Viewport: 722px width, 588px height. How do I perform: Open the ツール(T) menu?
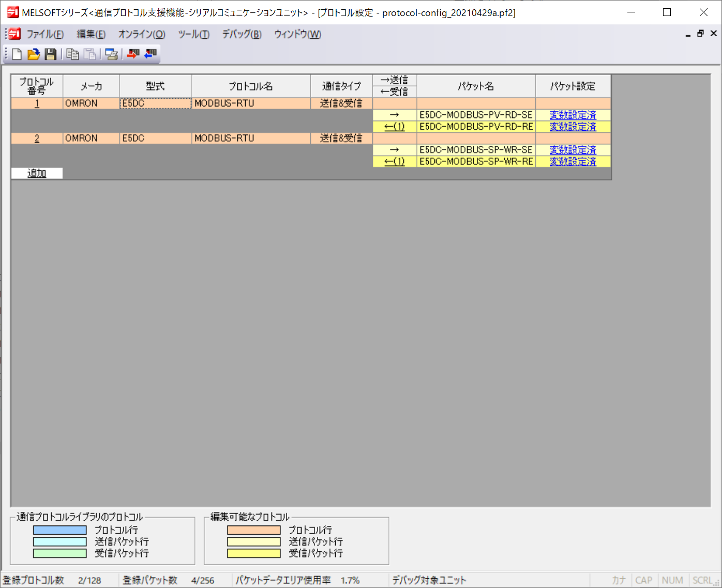click(194, 35)
